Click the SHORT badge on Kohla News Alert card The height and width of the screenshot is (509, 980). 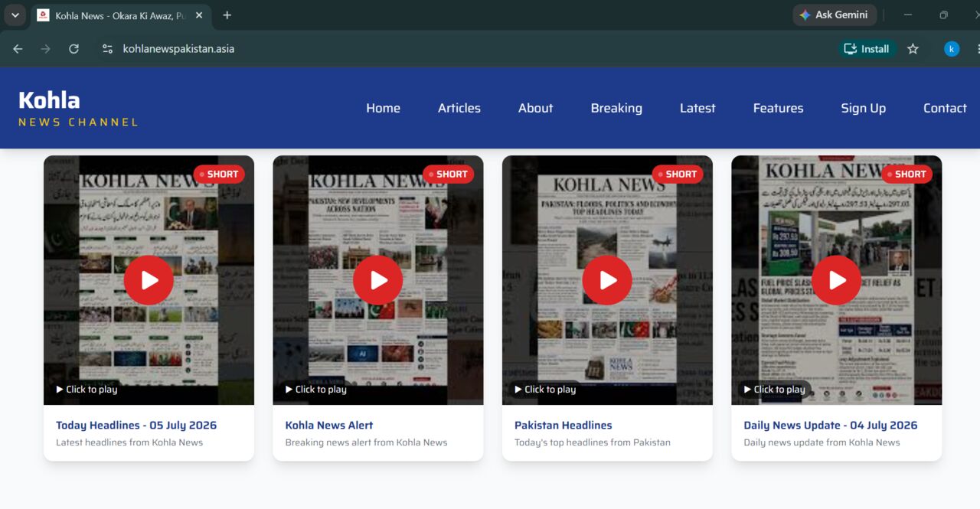[x=448, y=174]
